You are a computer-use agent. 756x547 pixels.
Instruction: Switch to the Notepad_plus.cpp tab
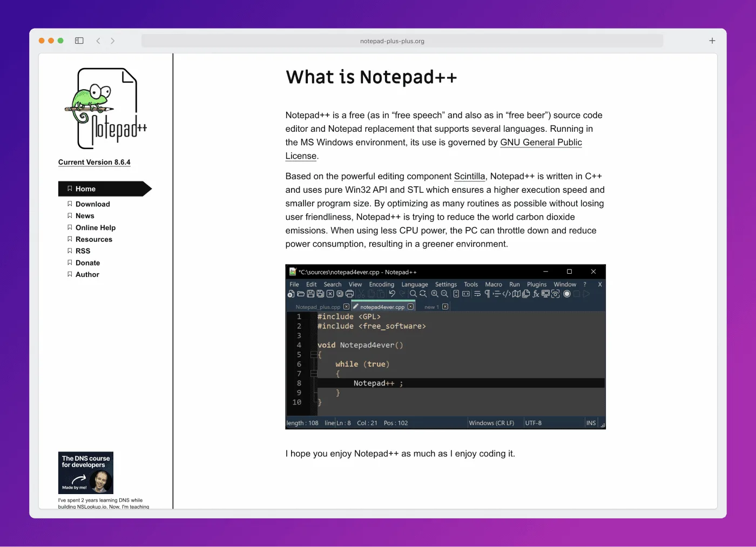click(318, 307)
